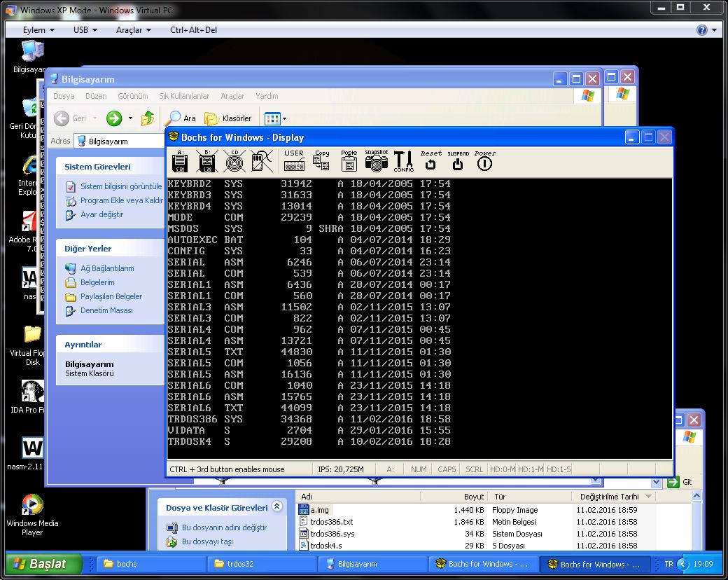Toggle the mouse capture icon in Bochs
Viewport: 728px width, 580px height.
261,161
